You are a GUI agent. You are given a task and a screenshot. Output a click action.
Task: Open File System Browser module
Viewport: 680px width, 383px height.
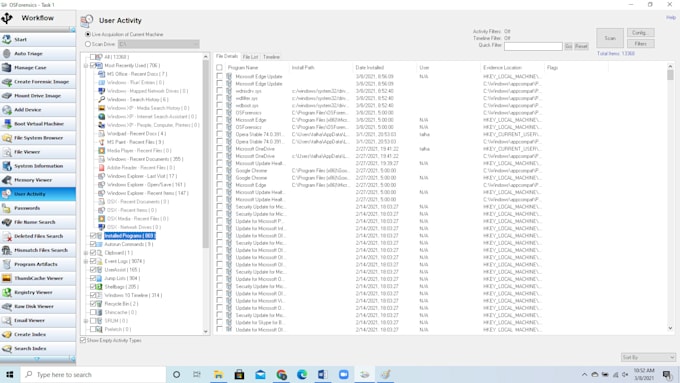point(38,138)
